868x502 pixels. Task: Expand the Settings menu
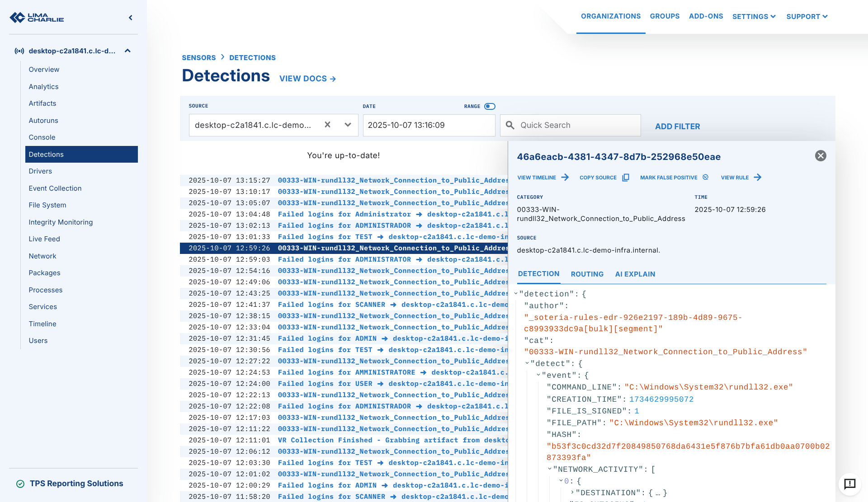coord(754,17)
